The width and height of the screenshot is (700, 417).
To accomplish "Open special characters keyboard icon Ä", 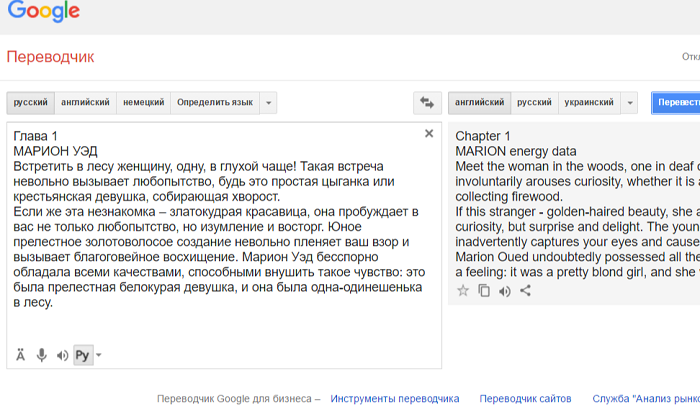I will tap(21, 355).
